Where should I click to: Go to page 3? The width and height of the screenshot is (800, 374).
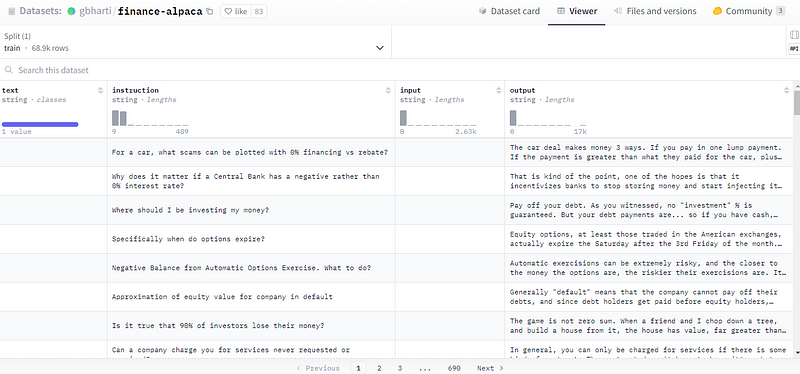tap(399, 368)
